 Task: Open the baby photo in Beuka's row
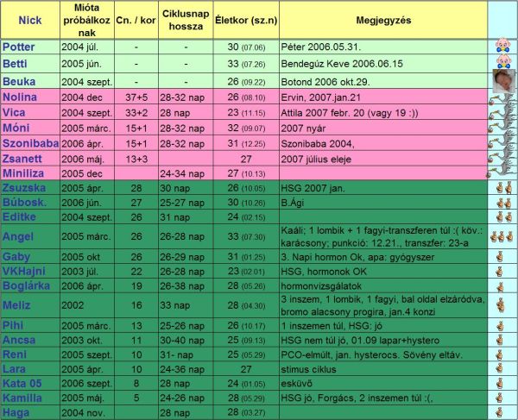click(x=502, y=79)
